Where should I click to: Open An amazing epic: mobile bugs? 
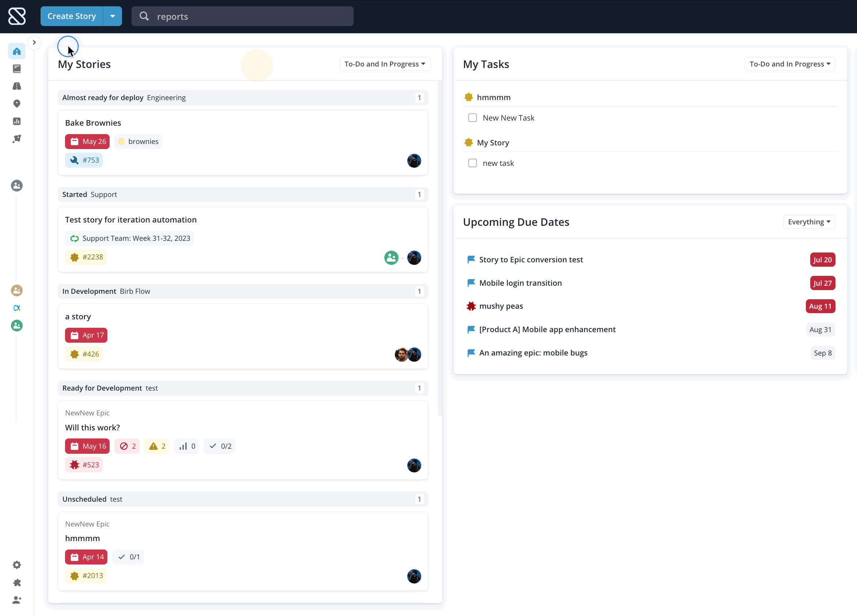point(533,353)
